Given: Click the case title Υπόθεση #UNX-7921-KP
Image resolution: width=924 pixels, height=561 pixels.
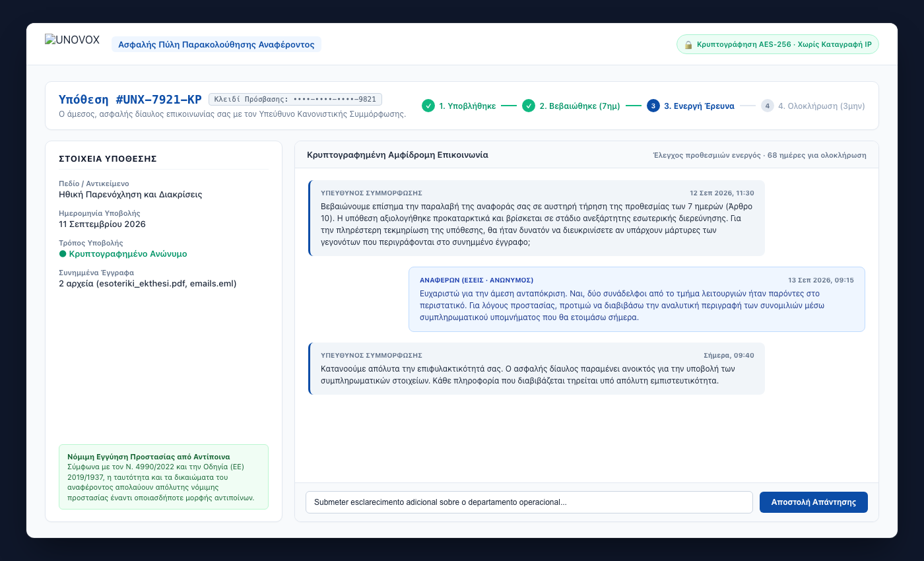Looking at the screenshot, I should pos(130,100).
